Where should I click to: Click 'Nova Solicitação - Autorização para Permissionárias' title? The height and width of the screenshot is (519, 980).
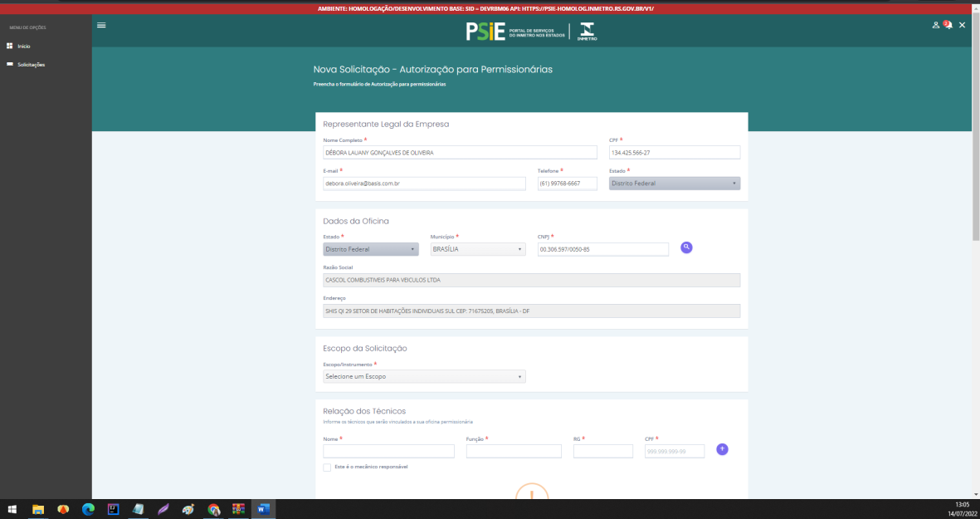pos(432,70)
